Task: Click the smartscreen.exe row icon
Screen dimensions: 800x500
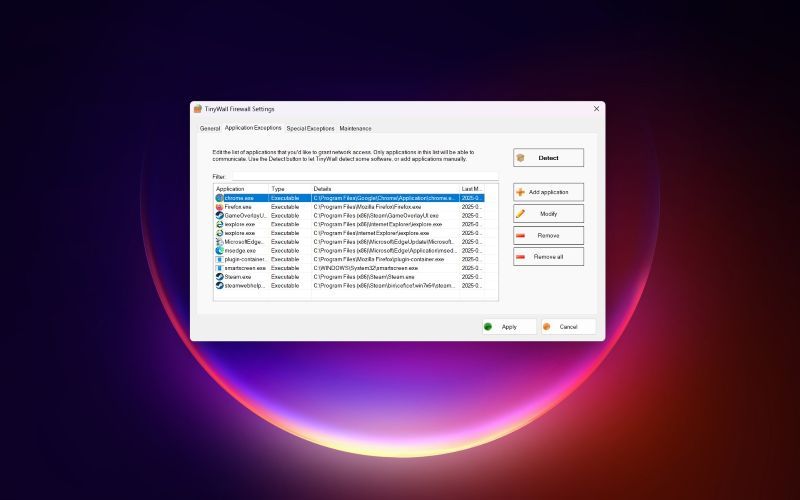Action: point(219,268)
